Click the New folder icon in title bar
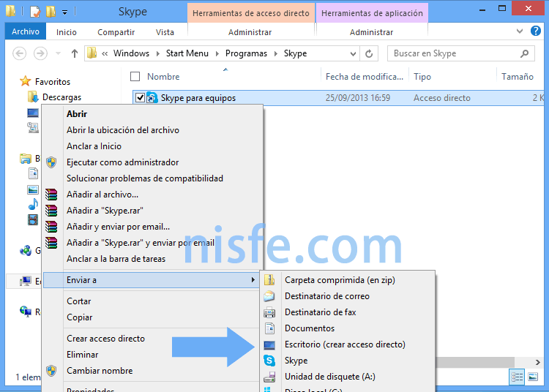Viewport: 549px width, 392px height. [x=51, y=12]
